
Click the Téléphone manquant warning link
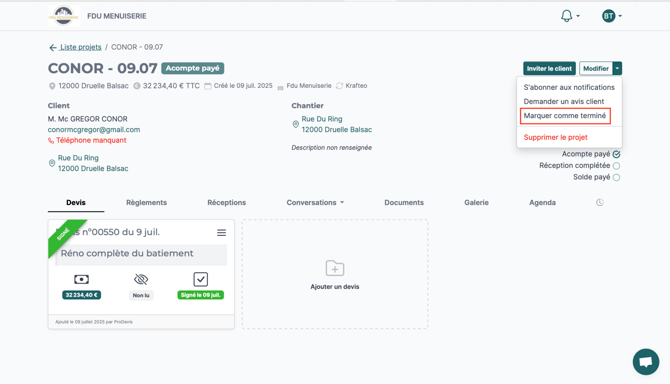pyautogui.click(x=87, y=140)
